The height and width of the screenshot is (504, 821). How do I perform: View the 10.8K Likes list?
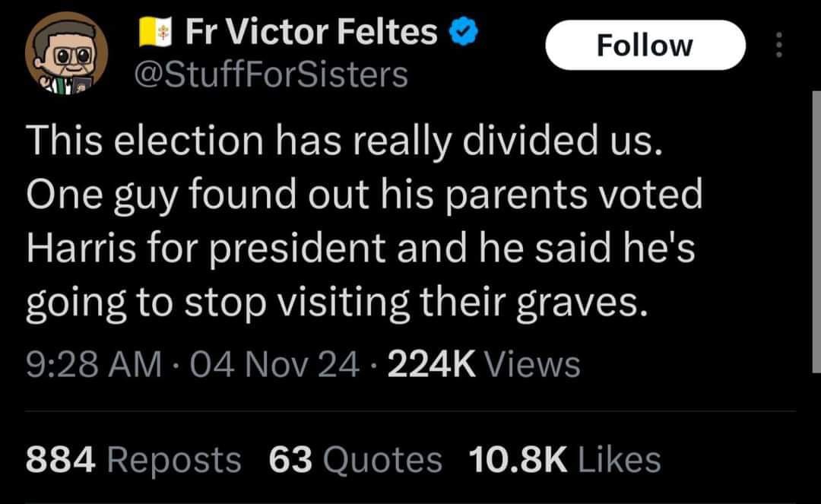coord(565,460)
